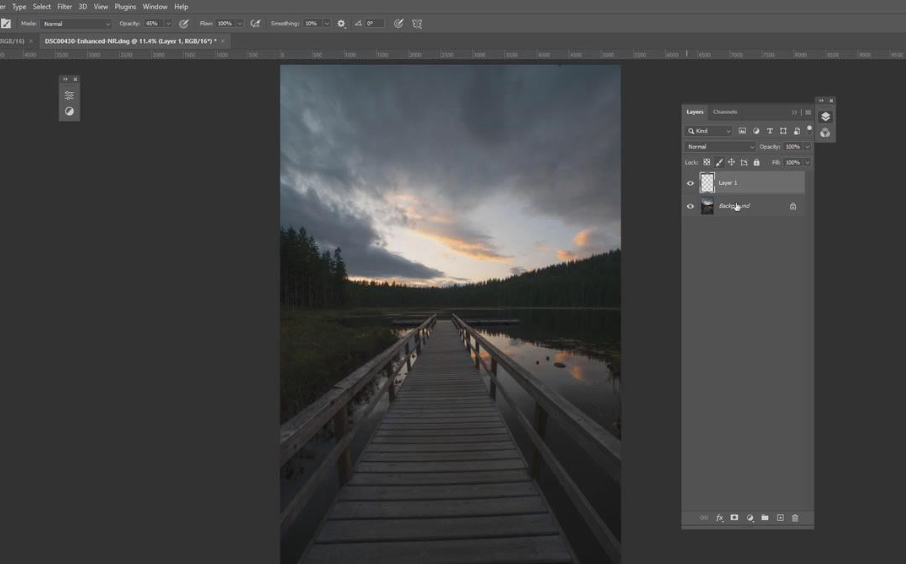Delete layer using the trash icon
Screen dimensions: 906x564
coord(795,518)
